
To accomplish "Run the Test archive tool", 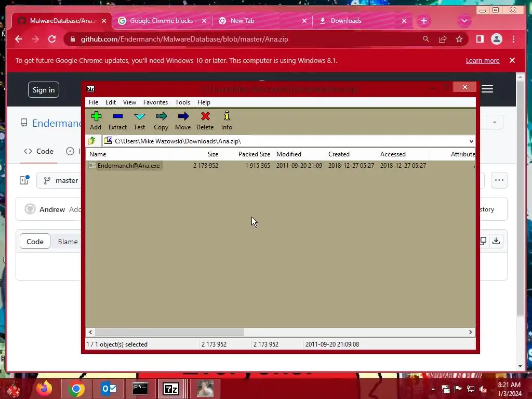I will point(139,121).
